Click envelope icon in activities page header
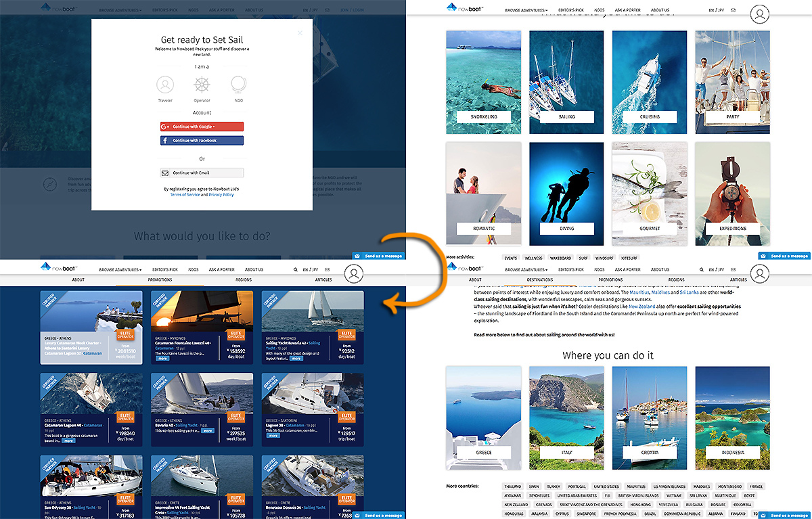 [x=734, y=11]
